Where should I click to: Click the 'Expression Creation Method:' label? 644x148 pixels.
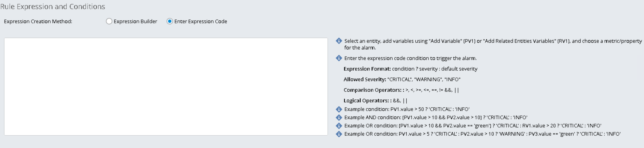click(38, 21)
